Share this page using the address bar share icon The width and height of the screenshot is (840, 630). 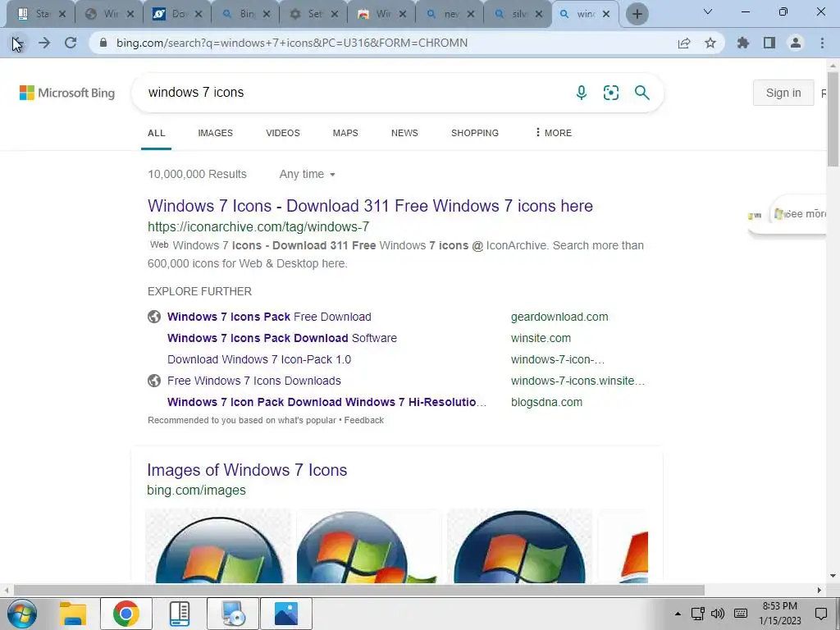click(684, 43)
